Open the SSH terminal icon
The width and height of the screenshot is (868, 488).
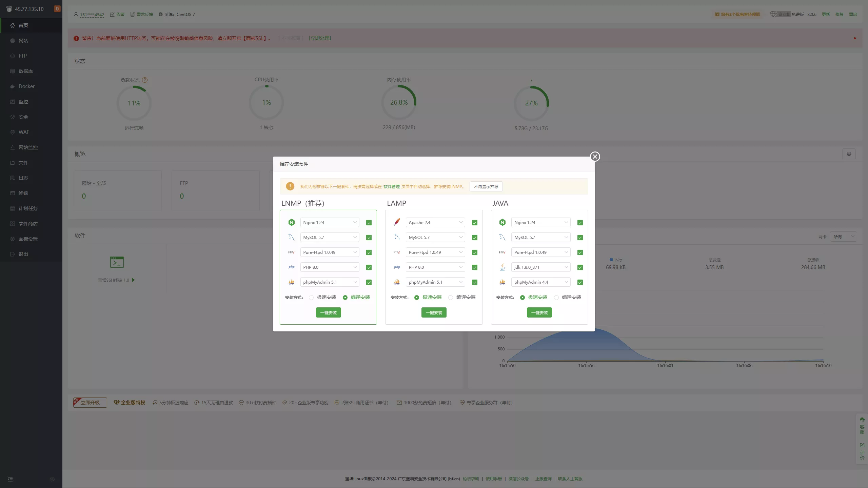(x=117, y=262)
